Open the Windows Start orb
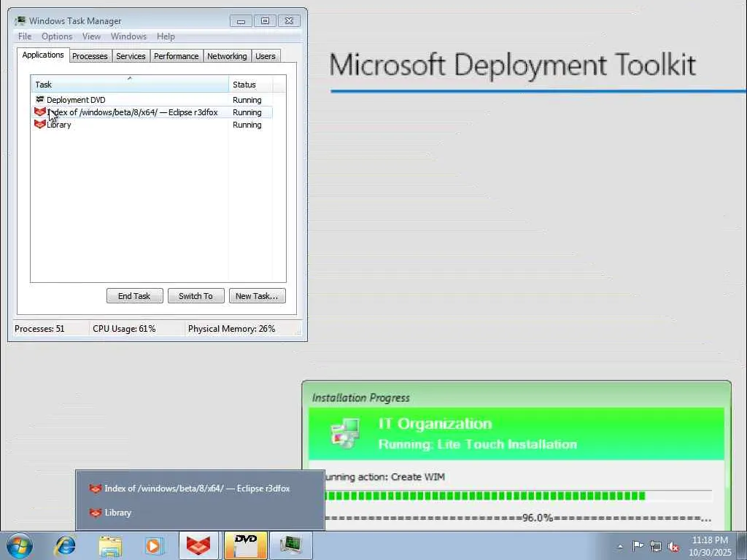The image size is (747, 560). point(20,545)
